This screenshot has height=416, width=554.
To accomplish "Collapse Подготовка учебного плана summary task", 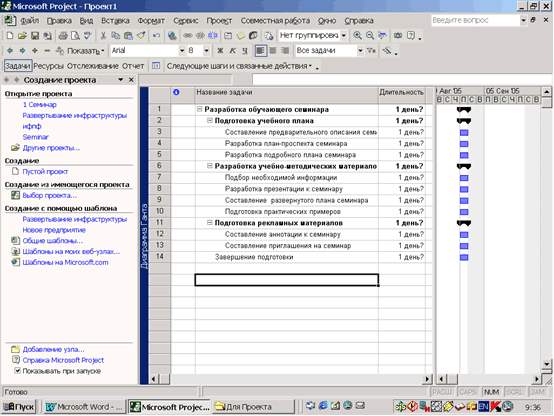I will (x=210, y=121).
